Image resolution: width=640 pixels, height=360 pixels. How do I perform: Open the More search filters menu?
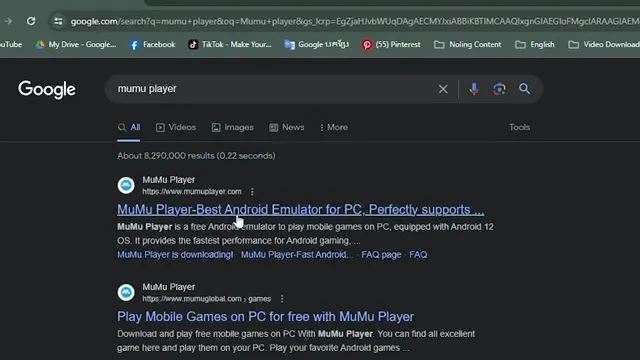(334, 127)
